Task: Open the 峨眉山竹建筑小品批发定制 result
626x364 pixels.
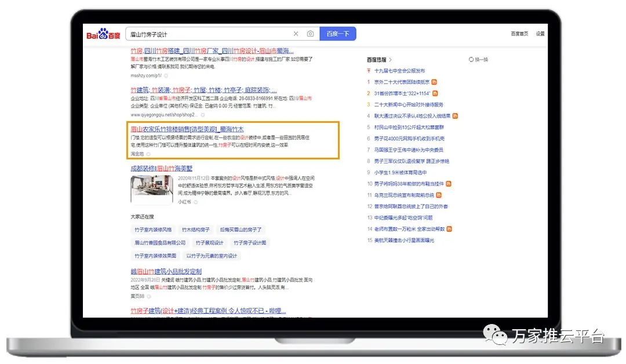Action: pos(166,271)
